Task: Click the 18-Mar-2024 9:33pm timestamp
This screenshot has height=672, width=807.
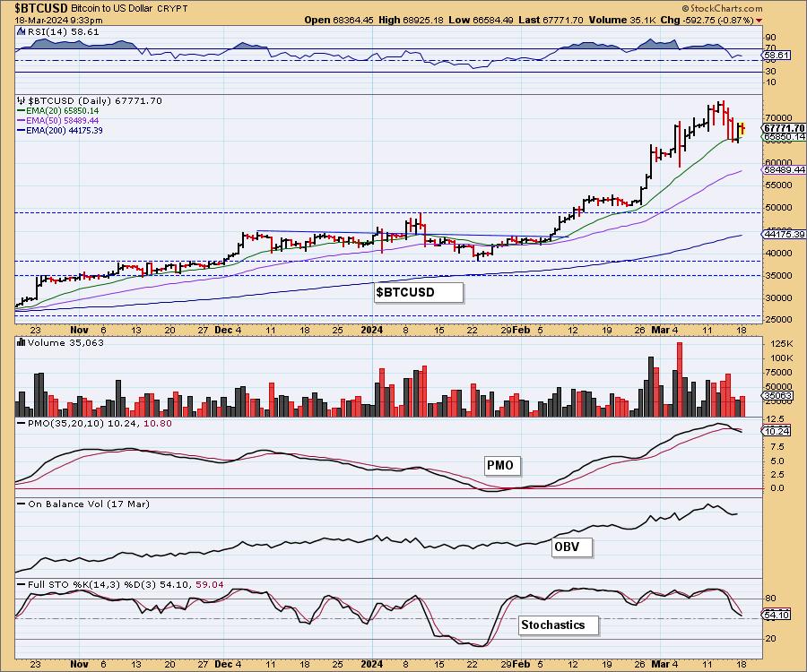Action: [58, 21]
